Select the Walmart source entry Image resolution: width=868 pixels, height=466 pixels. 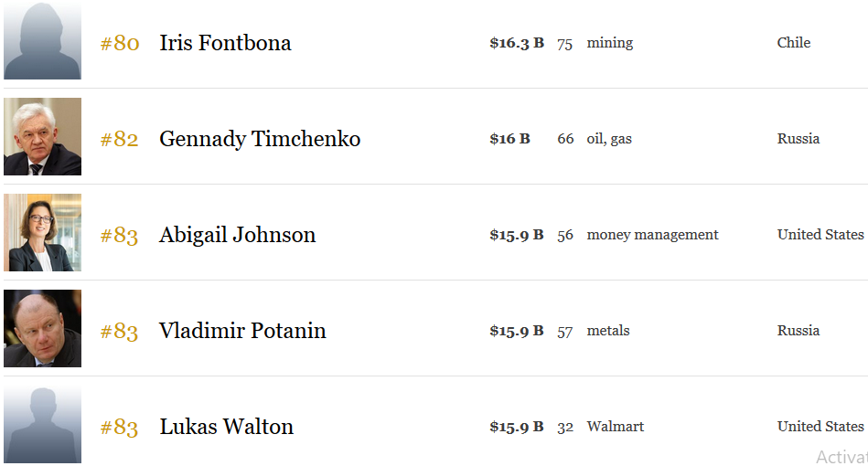(x=615, y=427)
